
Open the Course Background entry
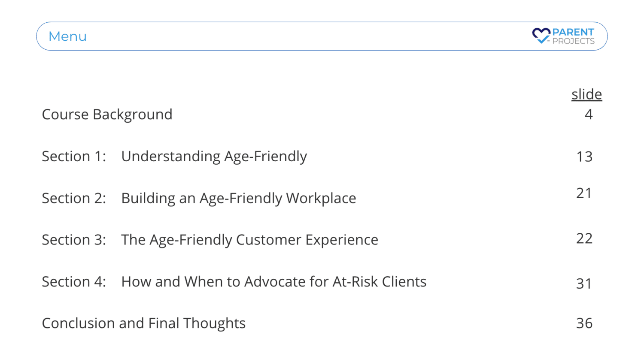pos(107,115)
